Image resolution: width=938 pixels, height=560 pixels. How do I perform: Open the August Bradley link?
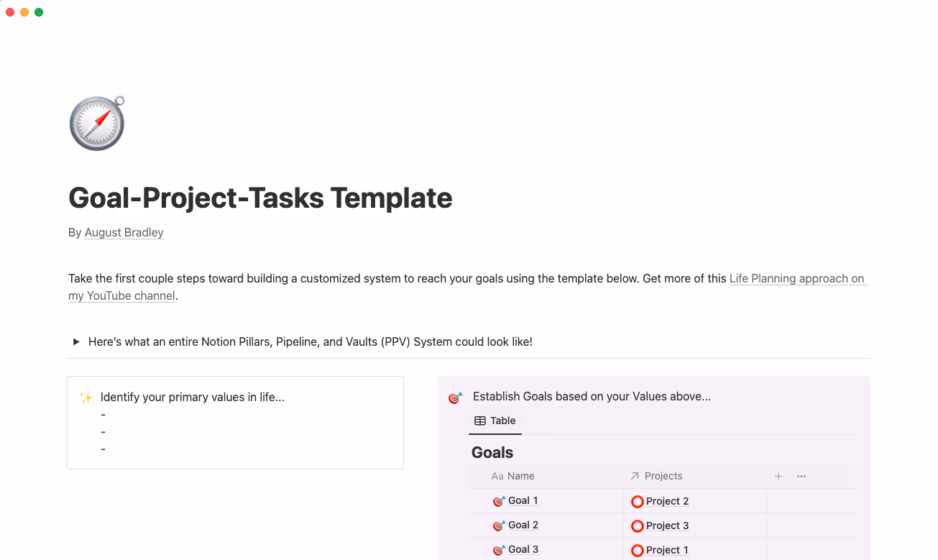pyautogui.click(x=124, y=232)
